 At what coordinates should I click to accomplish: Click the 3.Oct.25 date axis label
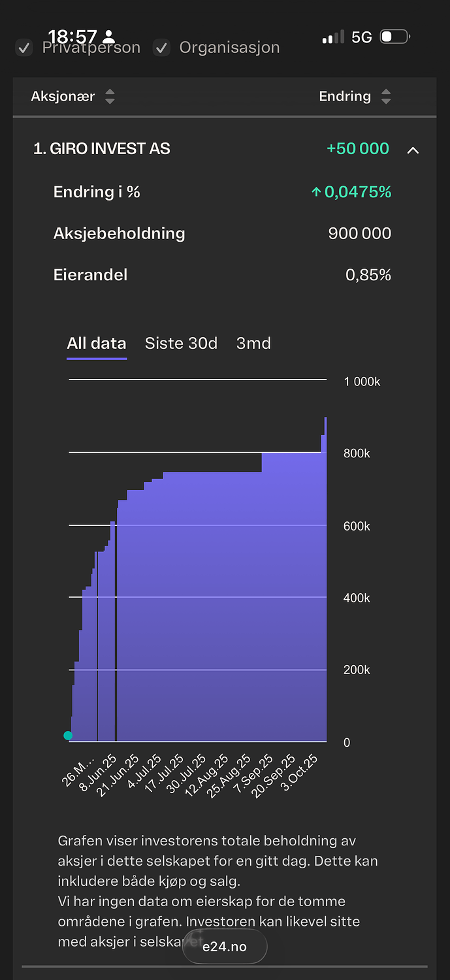[301, 772]
